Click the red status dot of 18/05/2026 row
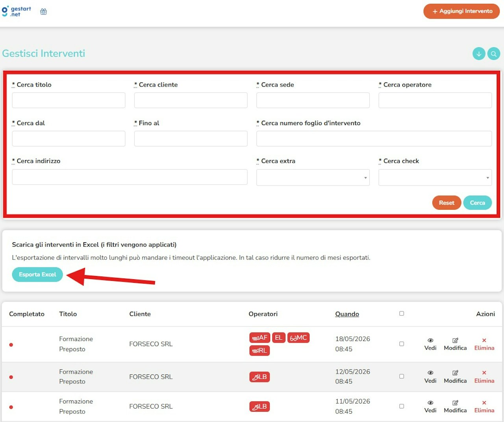The height and width of the screenshot is (422, 504). 11,345
